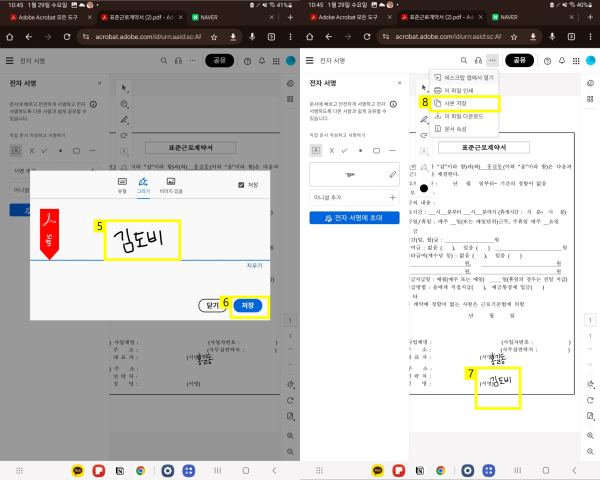The image size is (600, 480).
Task: Select the dot tool on right screen
Action: [x=360, y=150]
